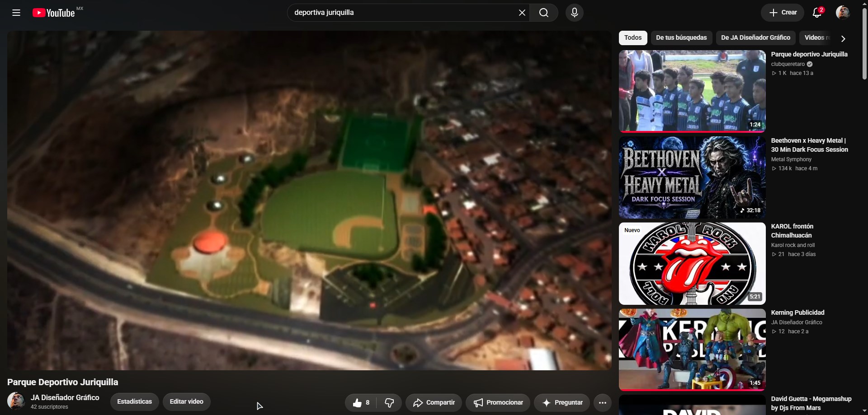868x415 pixels.
Task: Clear the search box text
Action: point(522,13)
